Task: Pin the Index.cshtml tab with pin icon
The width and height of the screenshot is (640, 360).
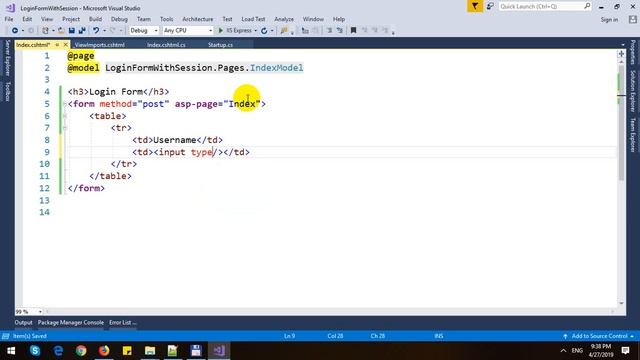Action: (x=57, y=44)
